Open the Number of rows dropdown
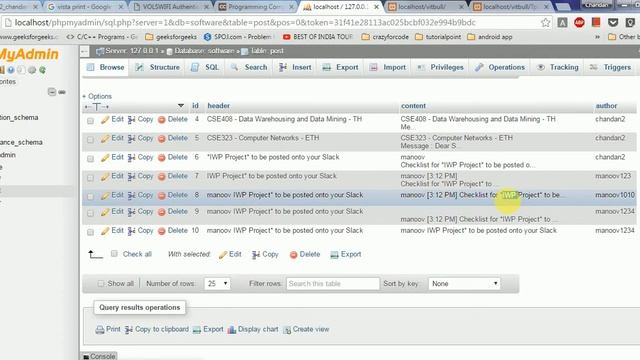Screen dimensions: 640x360 tap(218, 284)
